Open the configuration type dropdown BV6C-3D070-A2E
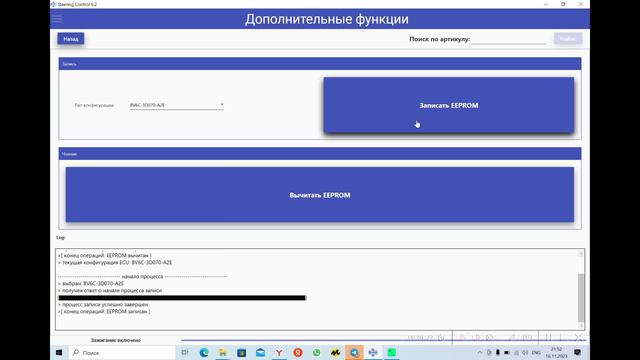 point(176,105)
